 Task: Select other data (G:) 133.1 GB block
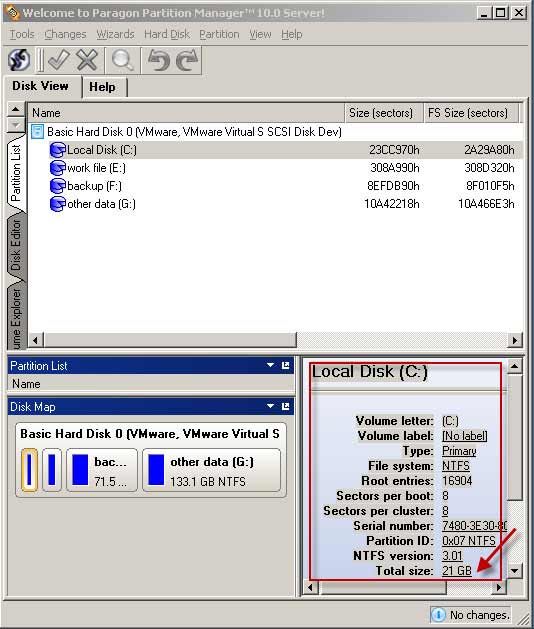click(x=212, y=470)
